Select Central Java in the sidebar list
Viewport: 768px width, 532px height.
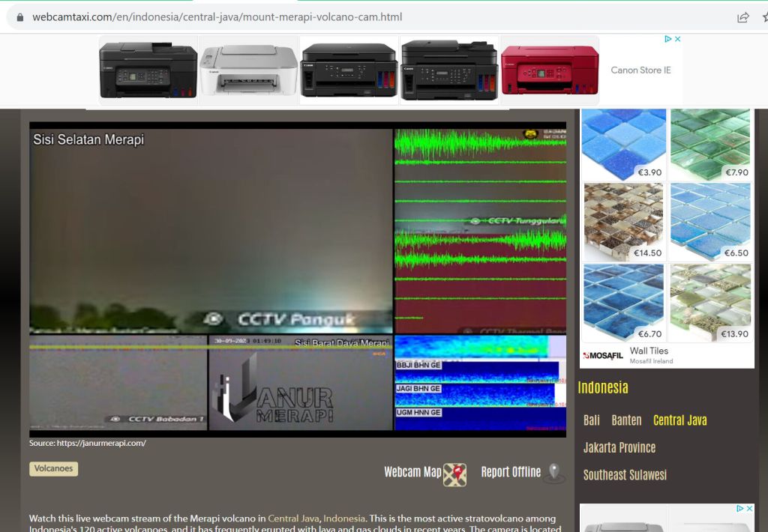679,420
